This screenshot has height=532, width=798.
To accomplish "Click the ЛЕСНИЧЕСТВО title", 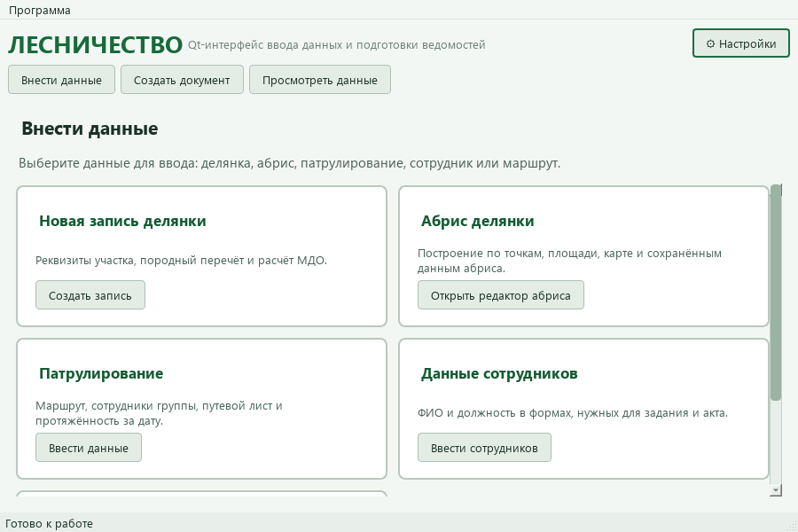I will (95, 45).
